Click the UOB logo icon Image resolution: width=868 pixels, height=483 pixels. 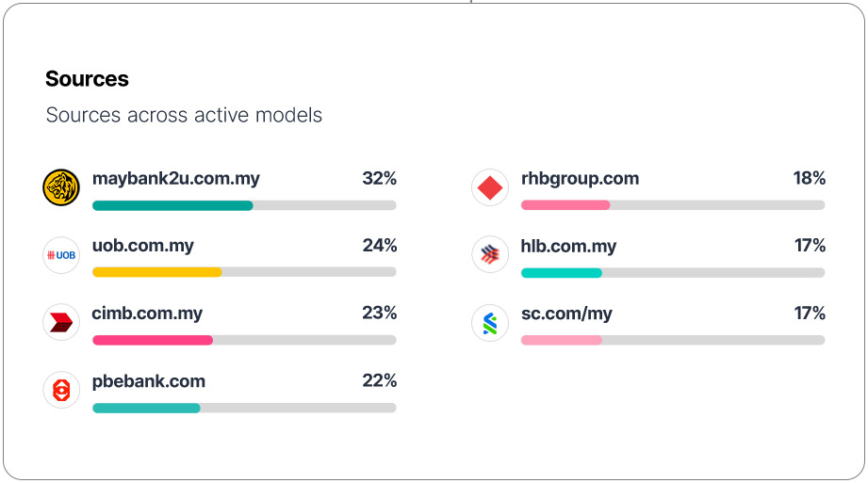click(x=61, y=255)
